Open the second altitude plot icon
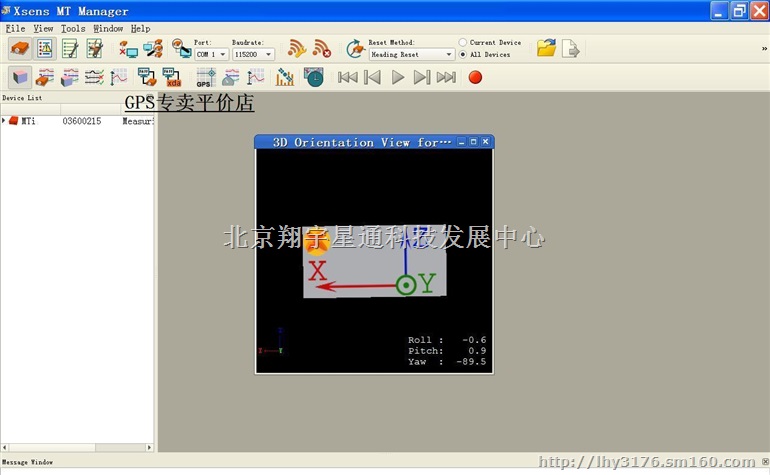 255,77
